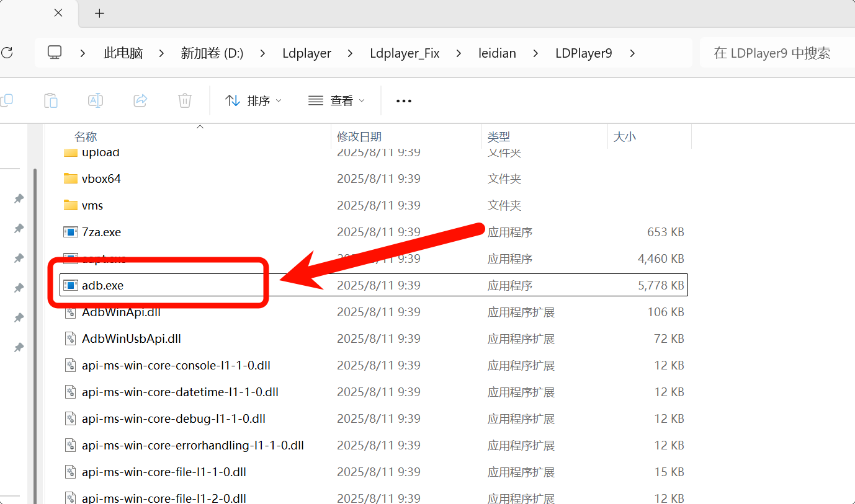Add a new tab with plus button
The image size is (855, 504).
(x=99, y=13)
